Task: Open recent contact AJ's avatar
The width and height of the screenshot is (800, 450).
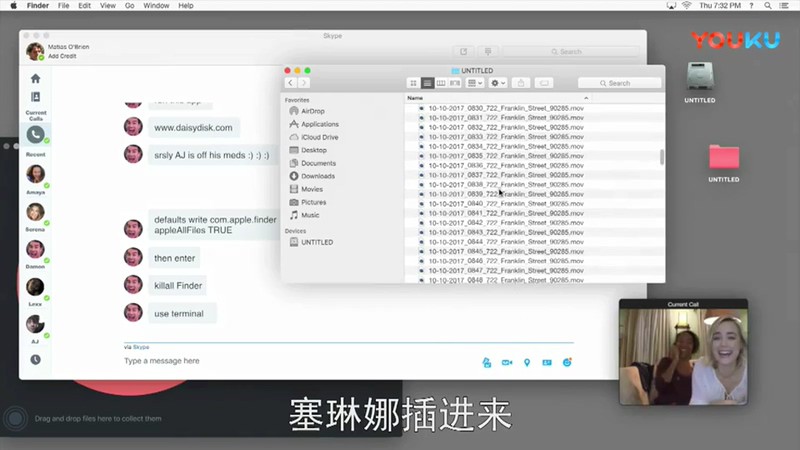Action: point(35,324)
